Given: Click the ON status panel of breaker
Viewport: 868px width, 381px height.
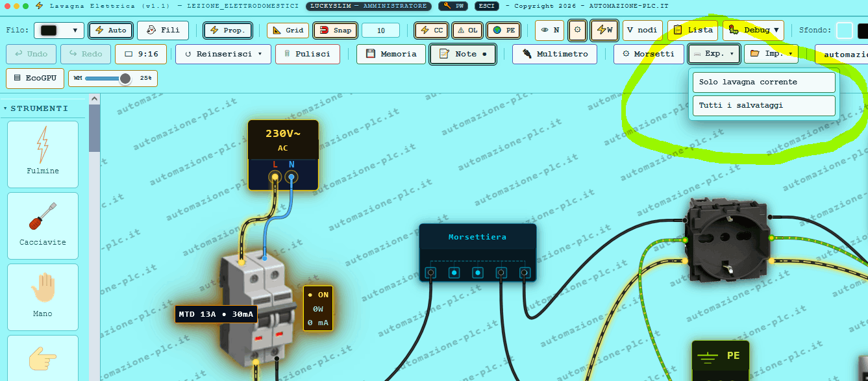Looking at the screenshot, I should (318, 308).
